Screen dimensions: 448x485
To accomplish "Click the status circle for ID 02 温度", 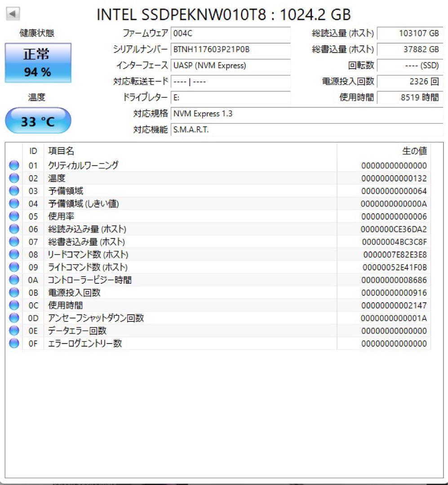I will [14, 178].
